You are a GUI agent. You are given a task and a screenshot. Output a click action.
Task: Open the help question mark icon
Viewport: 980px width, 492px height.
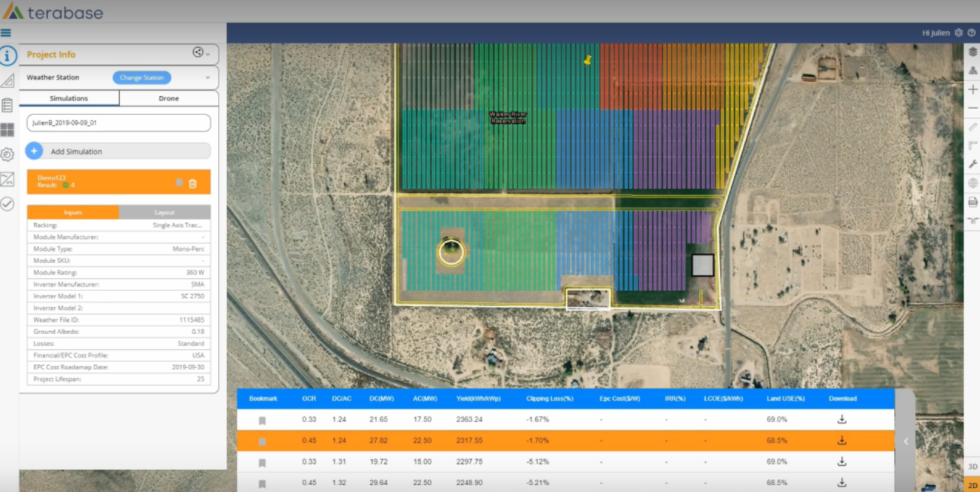coord(971,33)
